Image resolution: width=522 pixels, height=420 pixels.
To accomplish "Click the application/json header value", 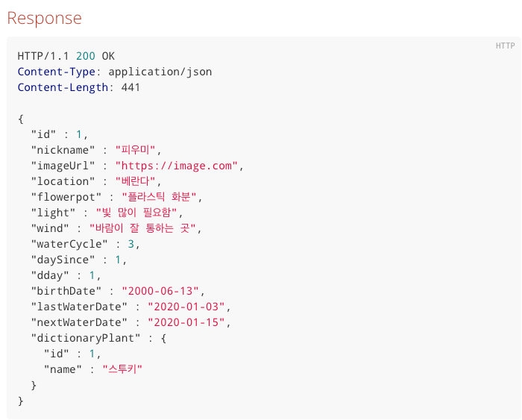I will coord(160,72).
